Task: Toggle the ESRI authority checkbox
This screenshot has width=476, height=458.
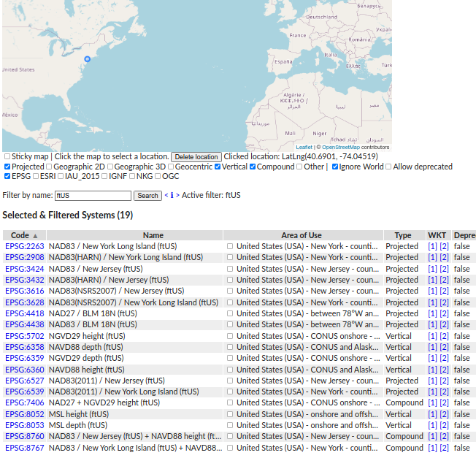Action: click(36, 176)
